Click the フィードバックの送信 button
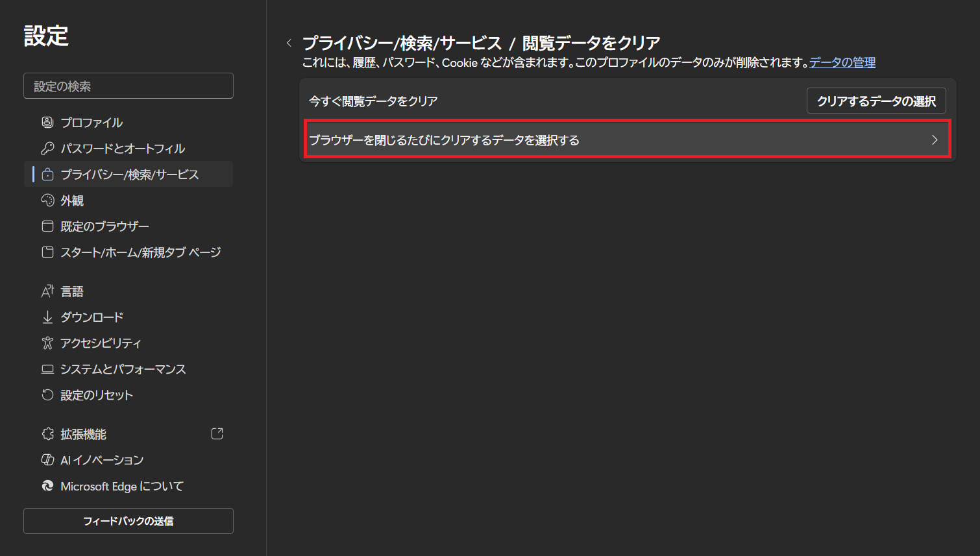This screenshot has width=980, height=556. tap(128, 520)
